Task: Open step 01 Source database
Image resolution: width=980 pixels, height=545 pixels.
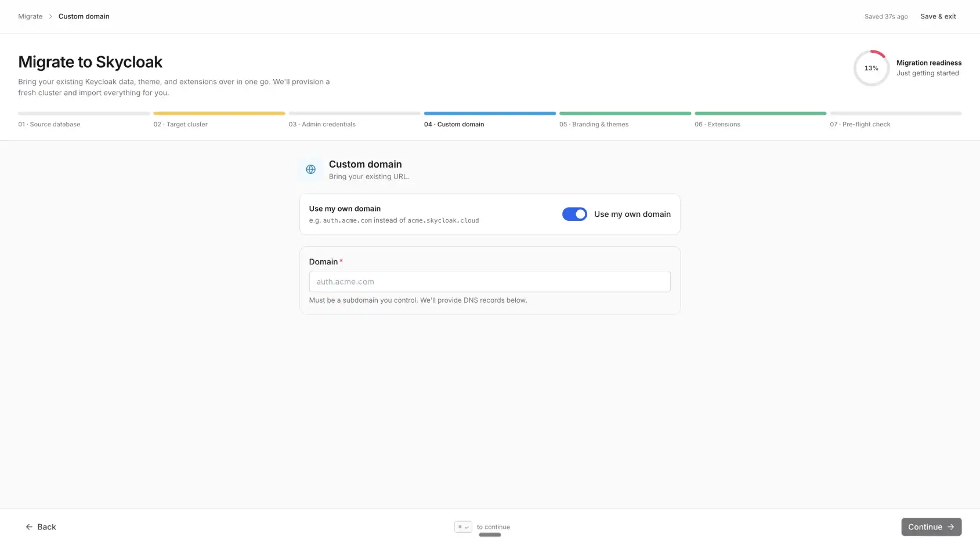Action: click(84, 120)
